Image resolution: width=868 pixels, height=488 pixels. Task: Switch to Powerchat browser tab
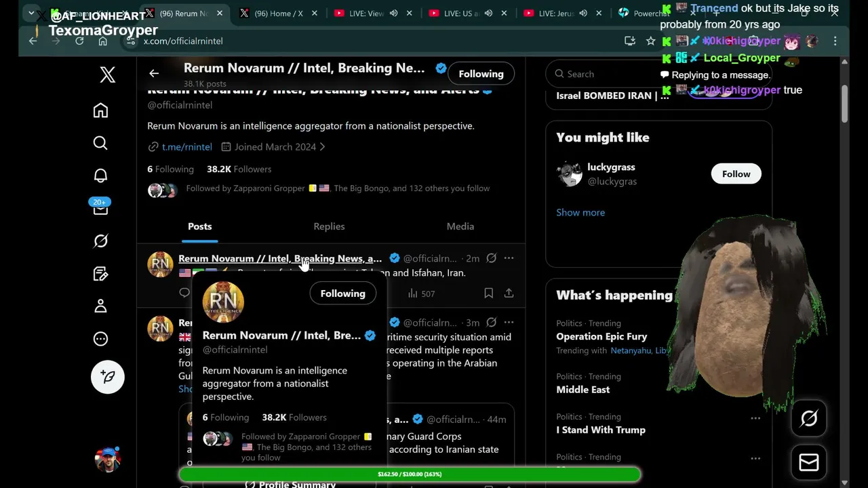pos(652,13)
